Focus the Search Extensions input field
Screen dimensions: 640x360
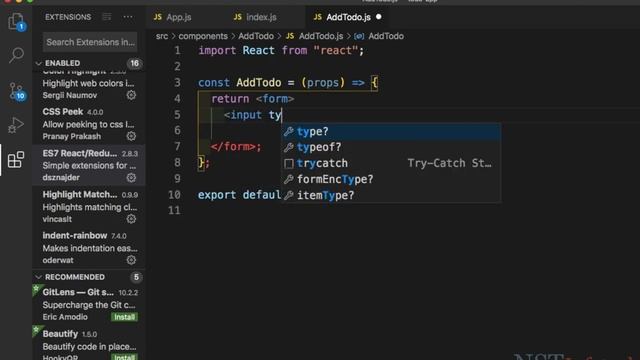pyautogui.click(x=90, y=42)
